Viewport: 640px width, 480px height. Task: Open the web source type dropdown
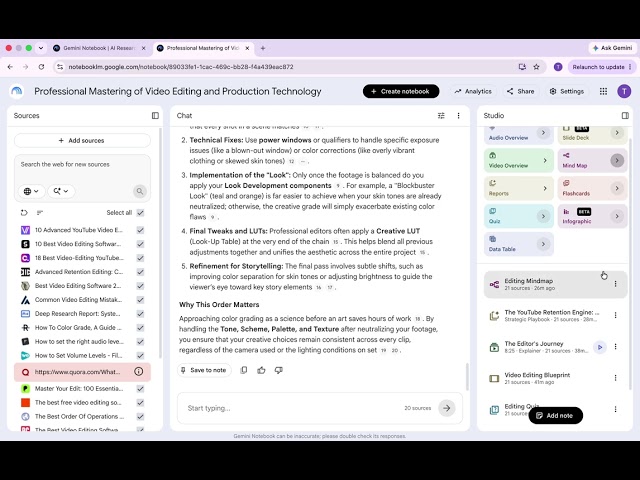[x=31, y=191]
